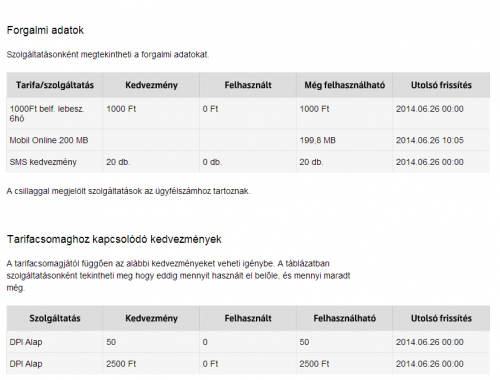Screen dimensions: 500x380
Task: Select the Mobil Online 200 MB row
Action: (x=248, y=140)
